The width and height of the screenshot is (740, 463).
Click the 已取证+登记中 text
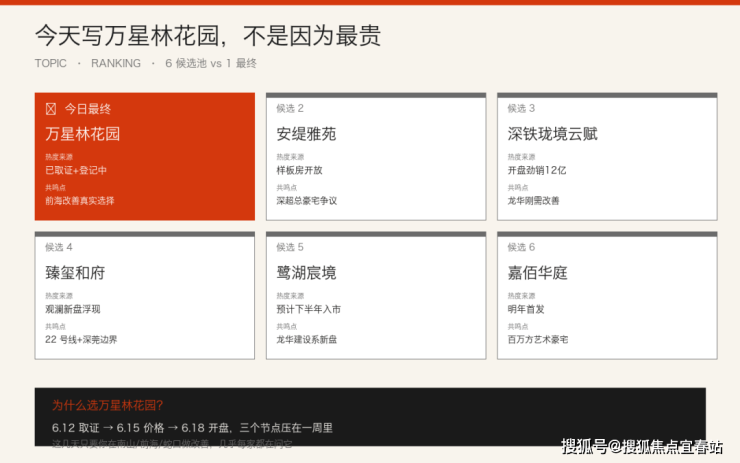(x=76, y=170)
